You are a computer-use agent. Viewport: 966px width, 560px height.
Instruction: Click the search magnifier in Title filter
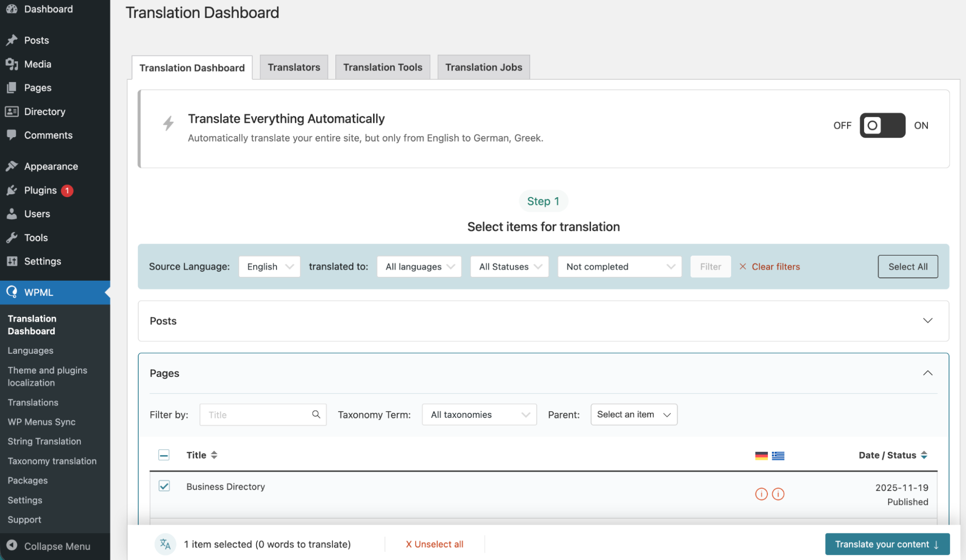[316, 415]
